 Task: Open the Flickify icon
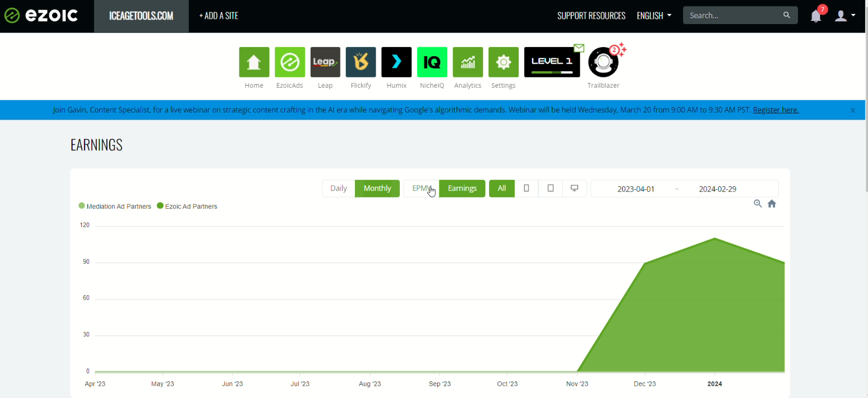[361, 62]
